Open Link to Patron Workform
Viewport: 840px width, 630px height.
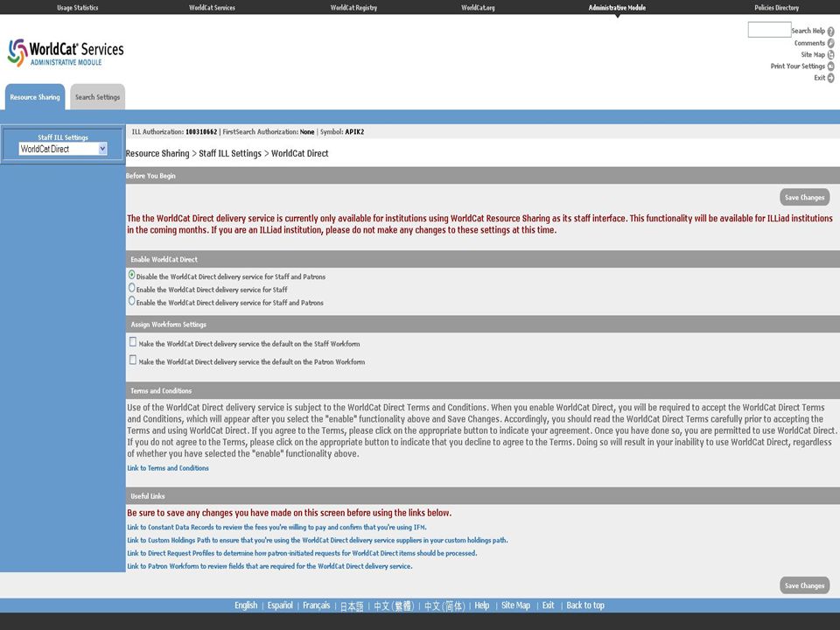[269, 566]
